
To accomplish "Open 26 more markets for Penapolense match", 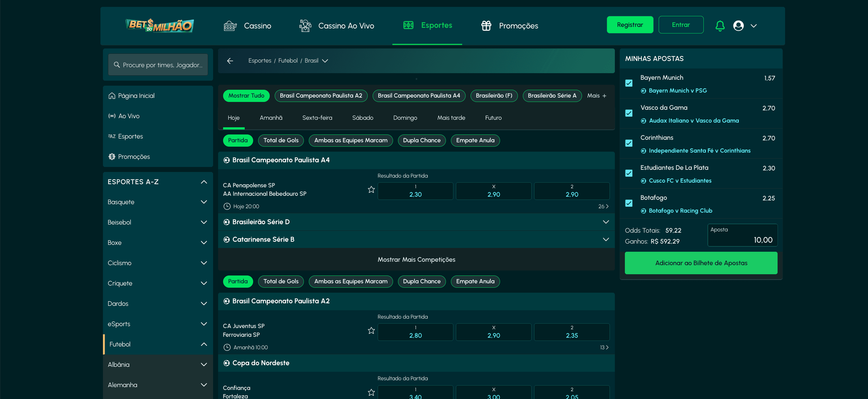I will 603,206.
